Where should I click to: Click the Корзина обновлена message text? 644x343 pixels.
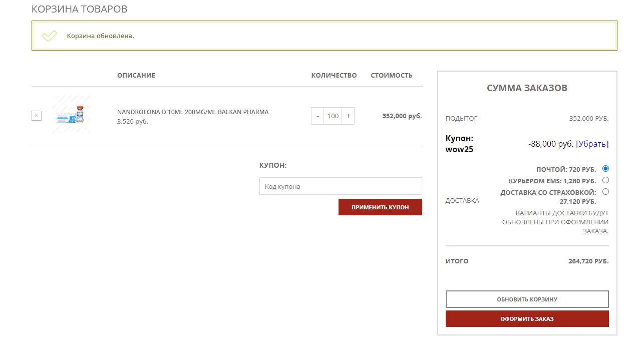[101, 36]
